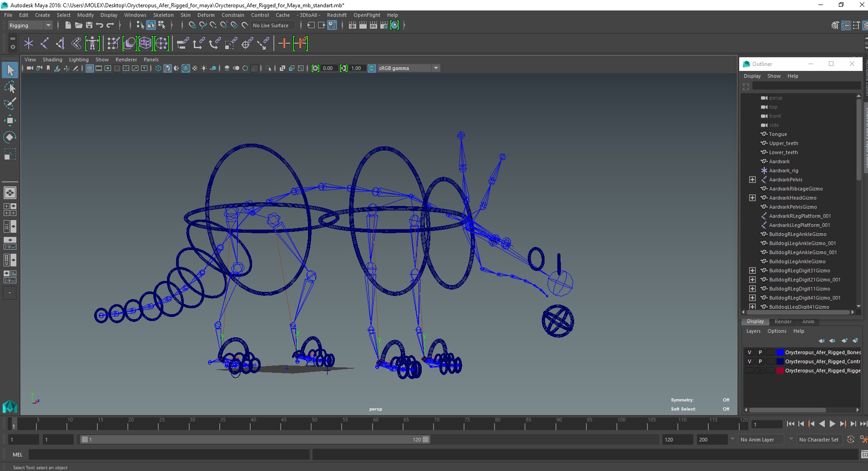
Task: Open the Skeleton menu
Action: 163,15
